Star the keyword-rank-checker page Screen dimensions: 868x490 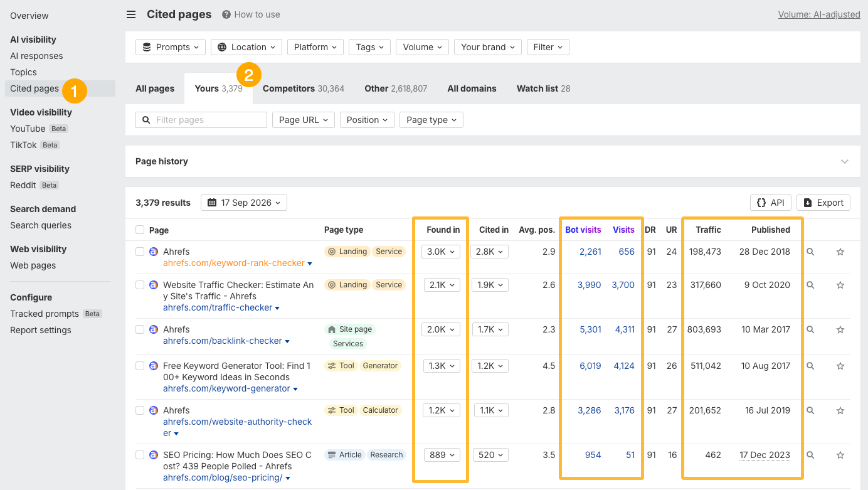840,252
